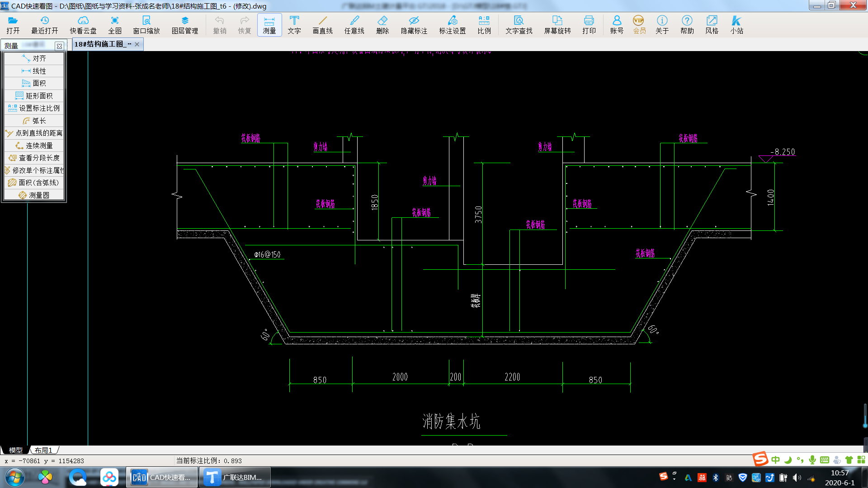The width and height of the screenshot is (868, 488).
Task: Select the 删除 eraser tool
Action: point(382,25)
